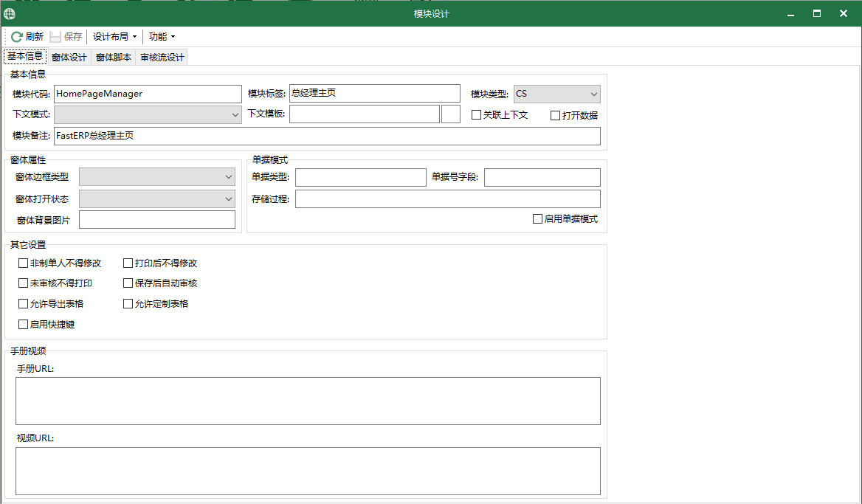Click the 存储过程 input field
862x504 pixels.
448,199
